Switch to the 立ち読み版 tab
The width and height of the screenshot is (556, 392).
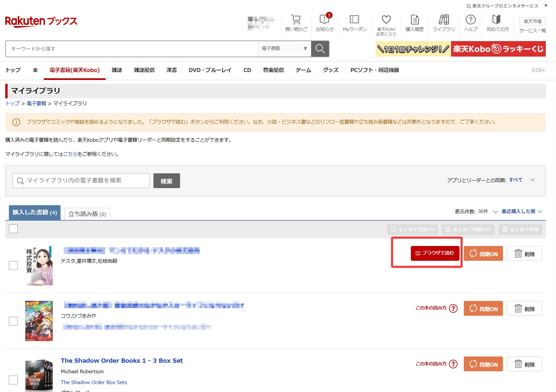click(x=87, y=214)
